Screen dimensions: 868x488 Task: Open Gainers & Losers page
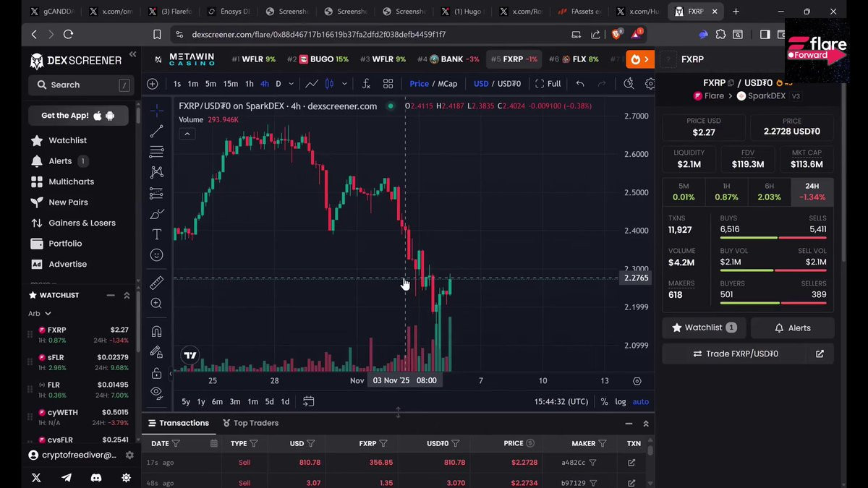tap(73, 223)
